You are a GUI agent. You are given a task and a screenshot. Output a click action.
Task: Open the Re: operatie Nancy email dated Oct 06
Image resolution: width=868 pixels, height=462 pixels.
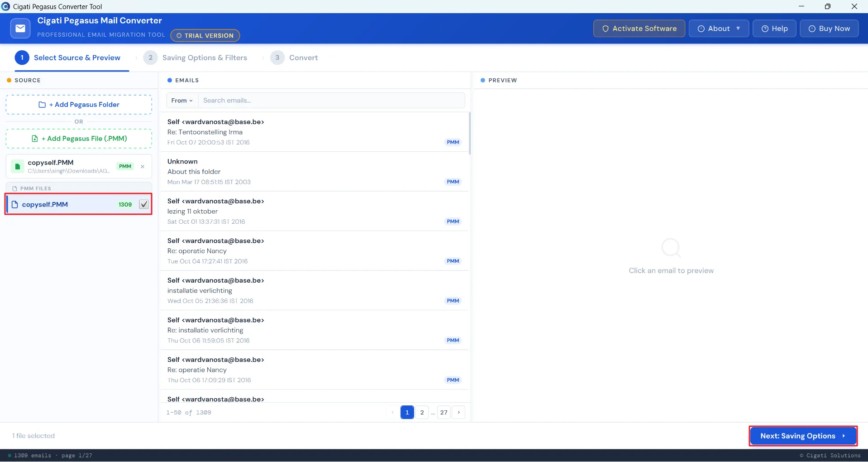[x=315, y=370]
